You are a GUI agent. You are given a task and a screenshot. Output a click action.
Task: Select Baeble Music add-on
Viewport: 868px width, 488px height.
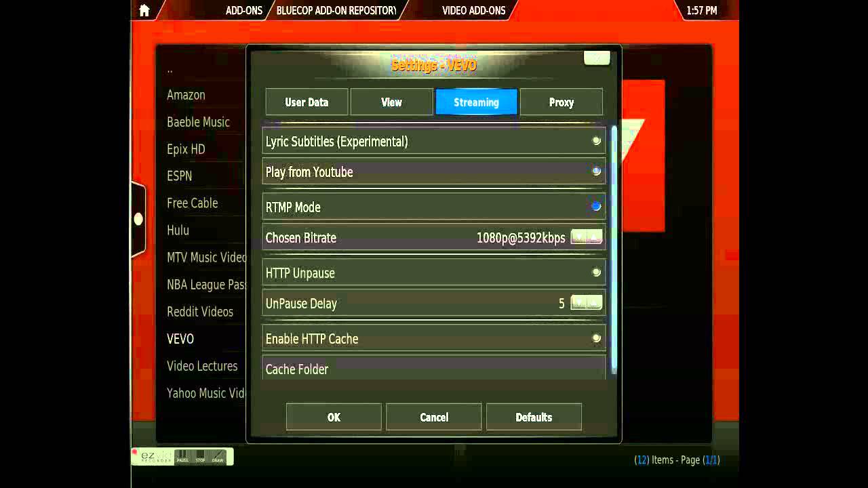point(198,122)
